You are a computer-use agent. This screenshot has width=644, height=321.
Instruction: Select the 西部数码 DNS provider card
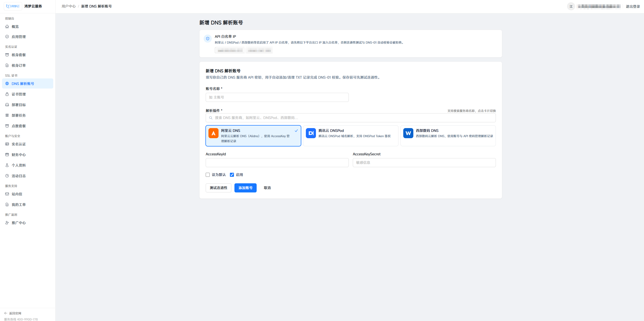(448, 136)
